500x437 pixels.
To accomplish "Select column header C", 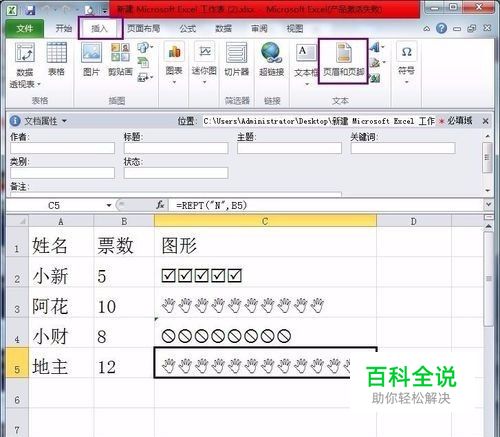I will 265,221.
